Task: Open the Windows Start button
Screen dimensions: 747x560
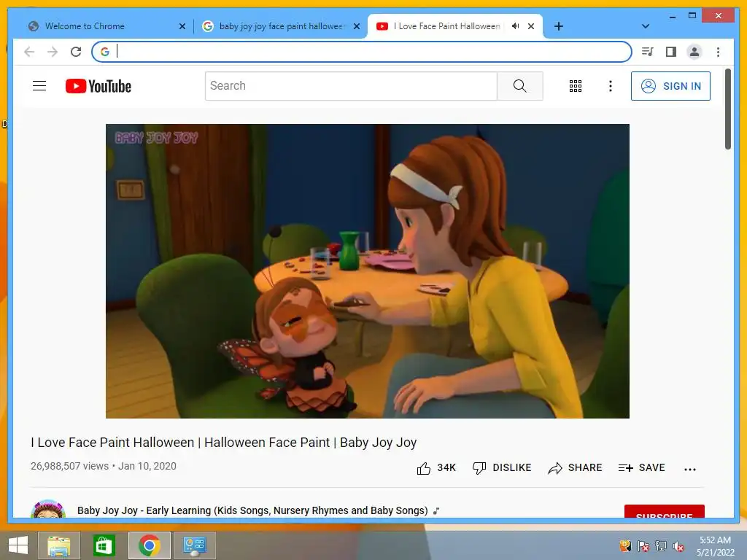Action: pyautogui.click(x=18, y=545)
